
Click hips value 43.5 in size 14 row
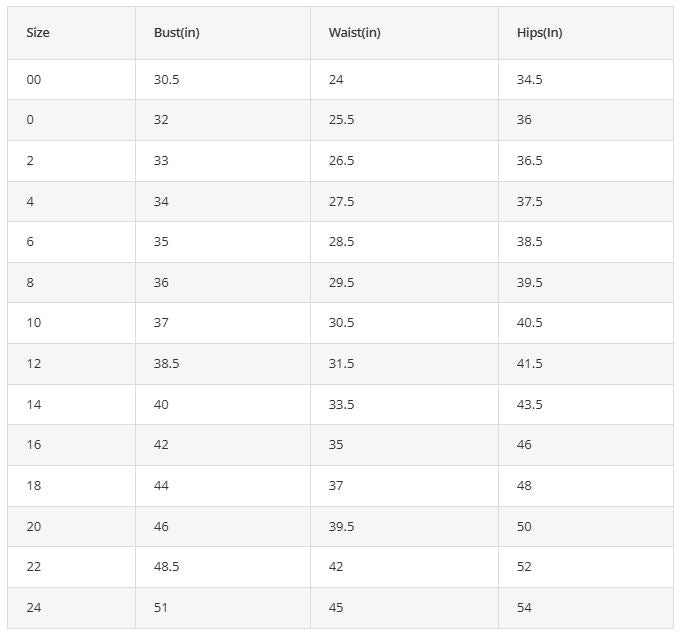pyautogui.click(x=529, y=405)
